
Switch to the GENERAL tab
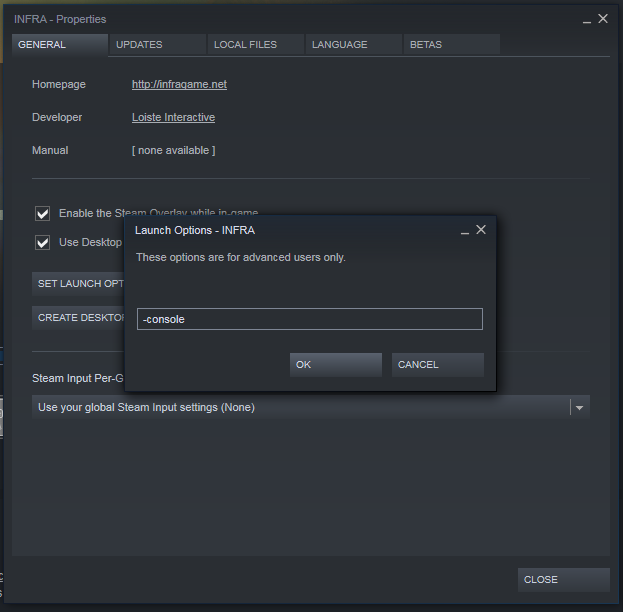point(60,45)
